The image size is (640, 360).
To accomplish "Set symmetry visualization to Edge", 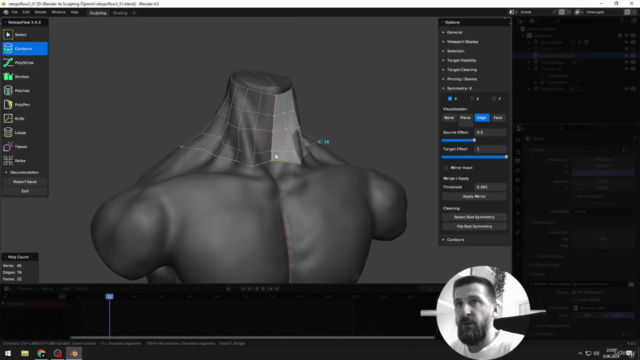I will pos(482,118).
